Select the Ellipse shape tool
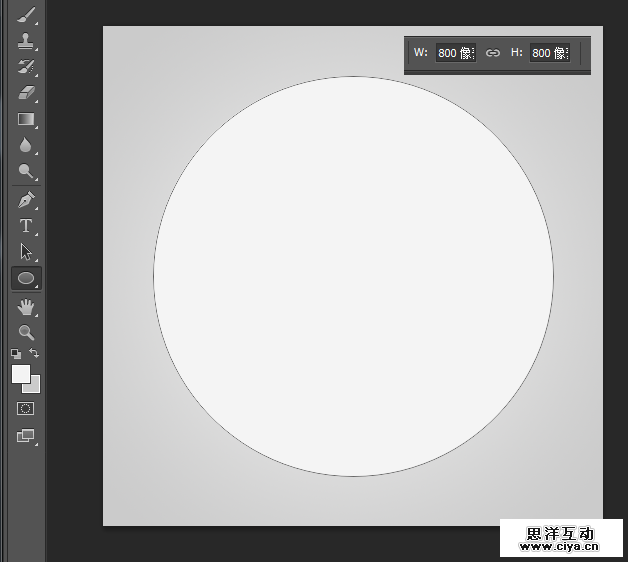 point(26,279)
